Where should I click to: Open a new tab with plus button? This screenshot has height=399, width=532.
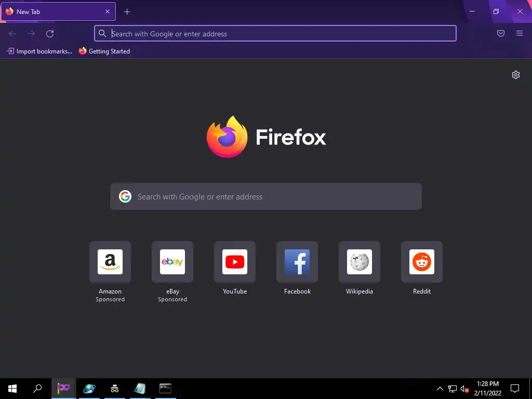(127, 12)
